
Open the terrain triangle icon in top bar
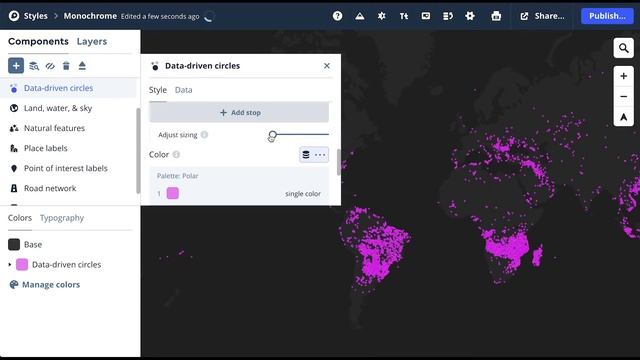pos(360,16)
